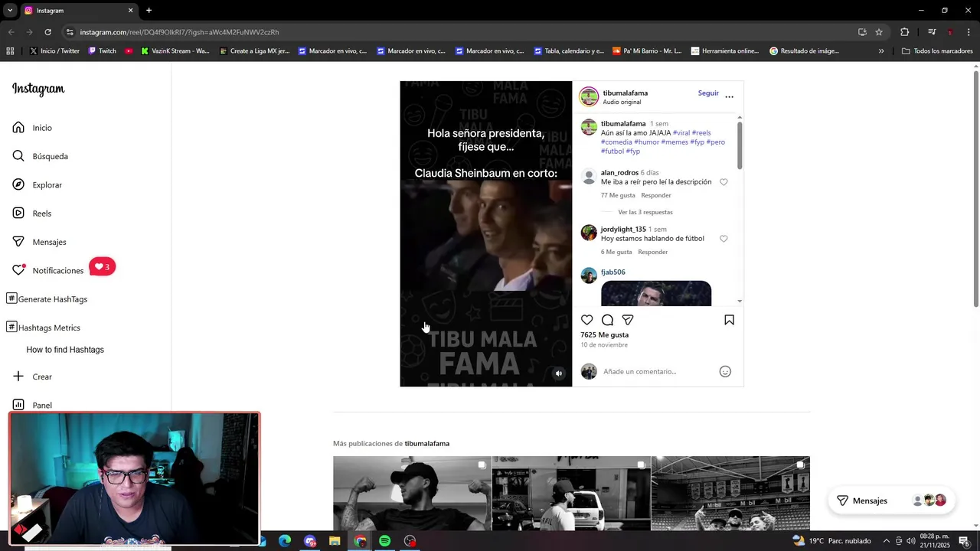Open alan_rodros's profile
The height and width of the screenshot is (551, 980).
[619, 173]
